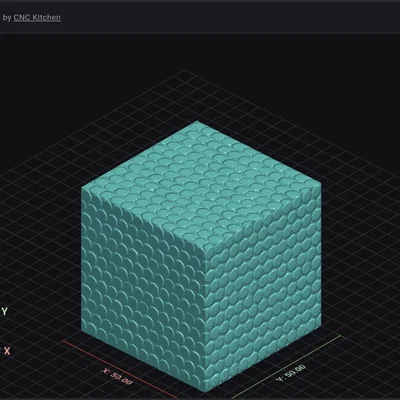Click the X: 50.00 dimension label

click(118, 376)
